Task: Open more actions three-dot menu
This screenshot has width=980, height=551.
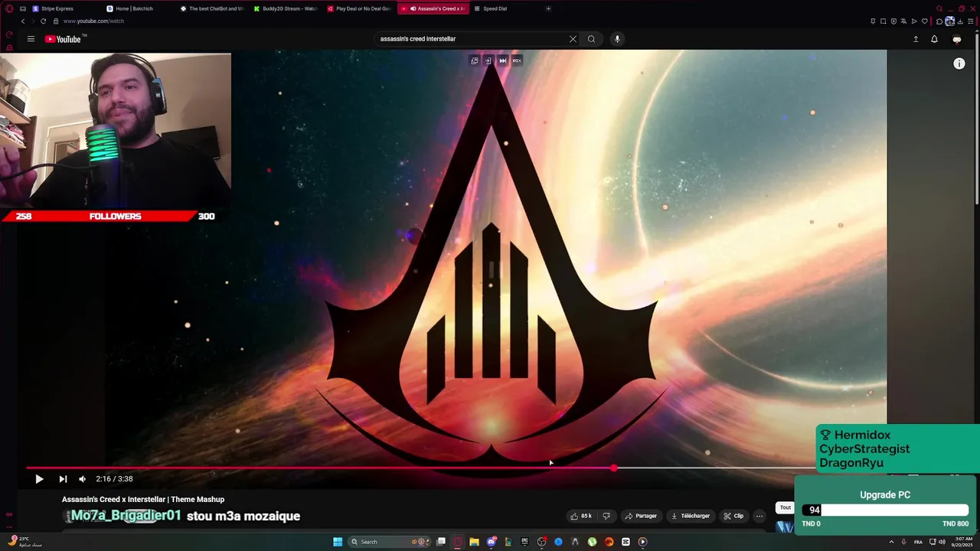Action: [759, 516]
